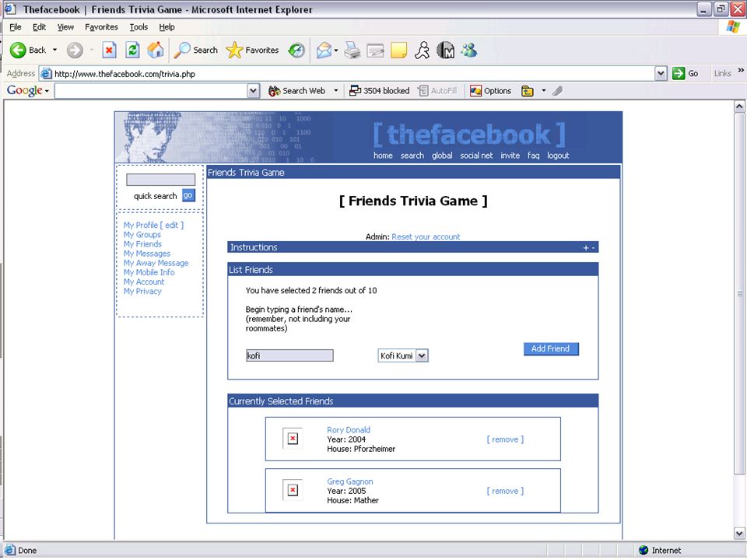Expand the address bar URL dropdown

pyautogui.click(x=661, y=73)
